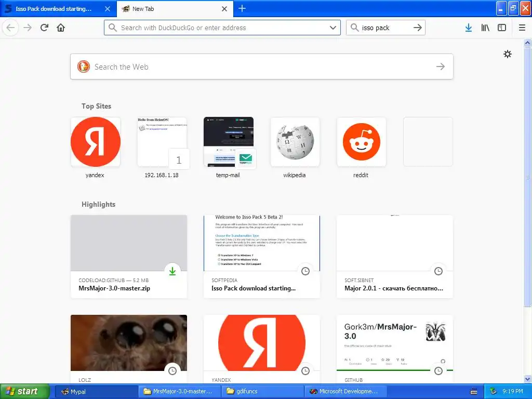Click clock badge on the GitHub highlight card
The width and height of the screenshot is (532, 399).
click(438, 370)
